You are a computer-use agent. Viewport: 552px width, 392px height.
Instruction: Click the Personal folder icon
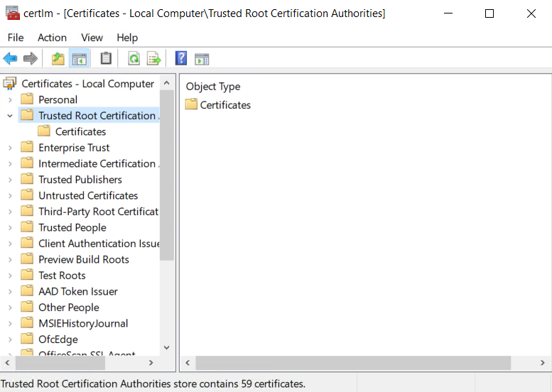tap(27, 99)
